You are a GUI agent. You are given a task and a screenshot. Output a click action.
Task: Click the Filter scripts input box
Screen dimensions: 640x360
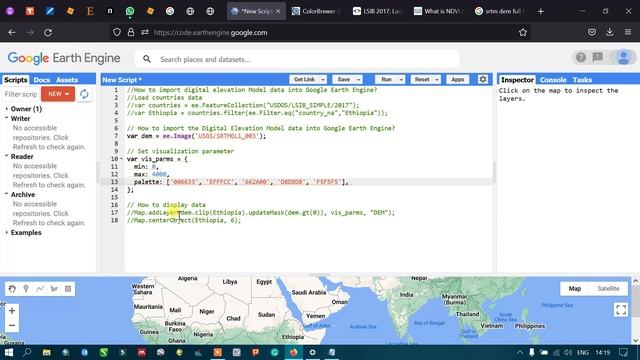20,94
